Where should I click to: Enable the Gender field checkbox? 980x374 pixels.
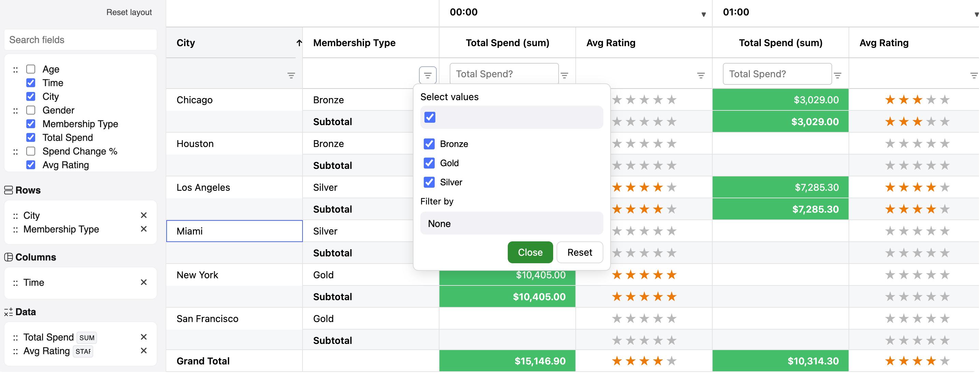pos(31,110)
